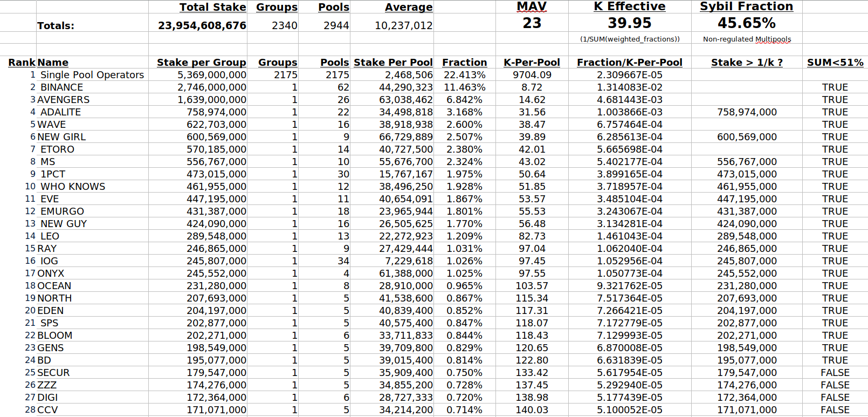Select the Single Pool Operators name cell

point(92,75)
